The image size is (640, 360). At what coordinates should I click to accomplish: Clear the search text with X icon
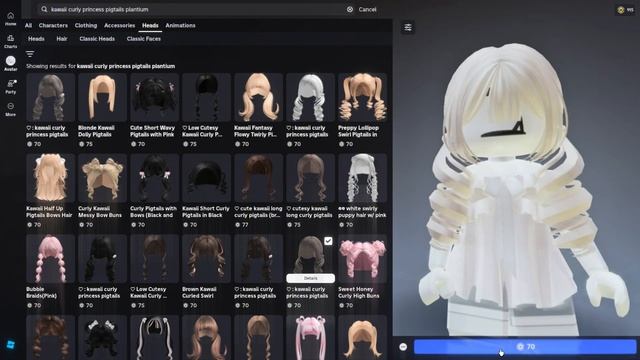[350, 9]
